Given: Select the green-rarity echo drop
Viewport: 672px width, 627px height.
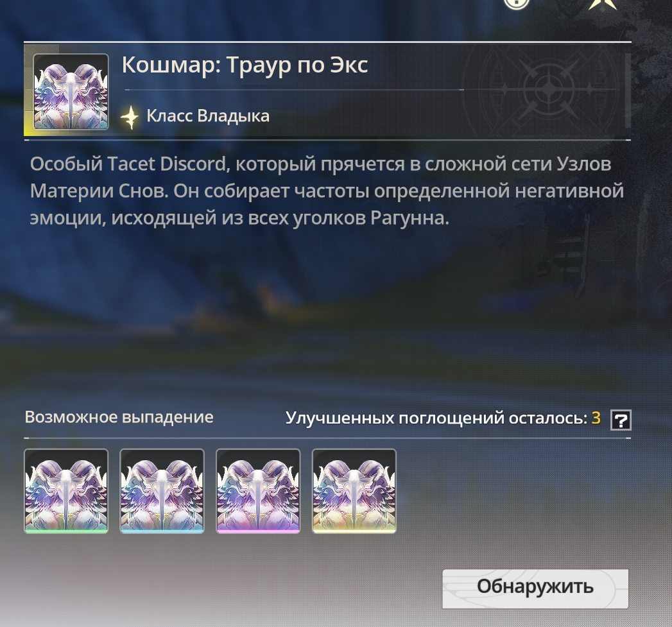Looking at the screenshot, I should click(66, 491).
